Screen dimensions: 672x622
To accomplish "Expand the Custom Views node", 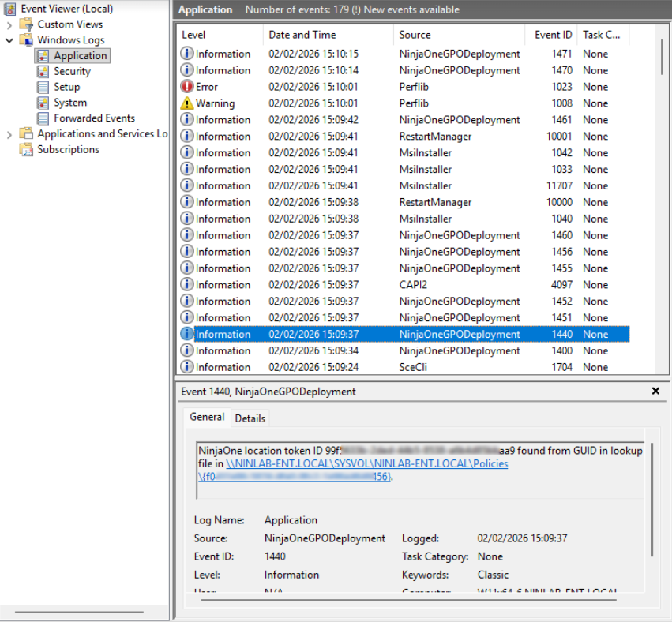I will pos(9,24).
